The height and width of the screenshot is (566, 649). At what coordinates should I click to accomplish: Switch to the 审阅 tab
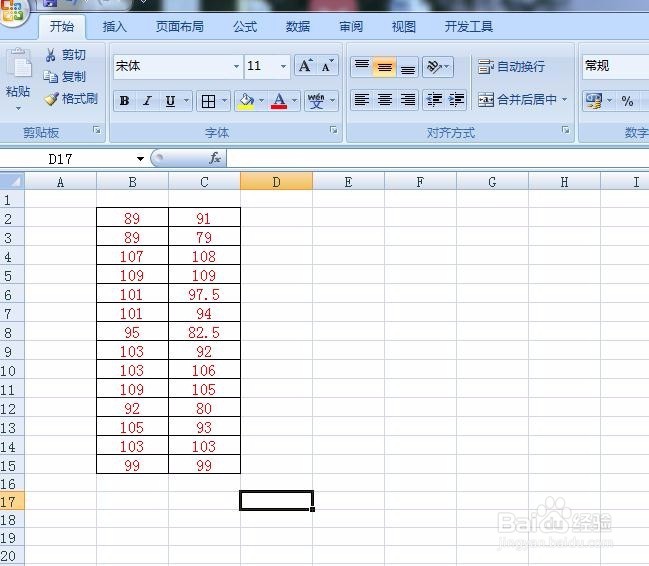tap(351, 27)
